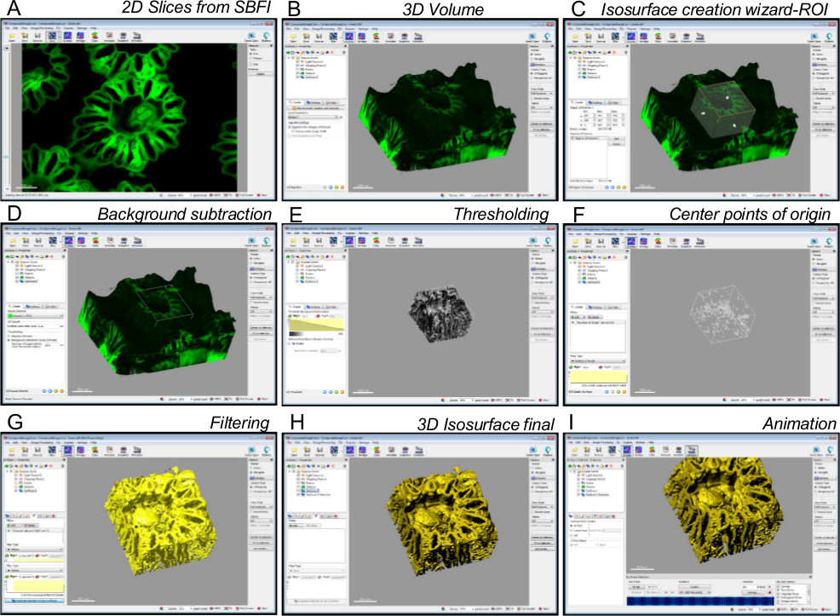Collapse the Surpass Scene tree node in panel B
Viewport: 840px width, 616px height.
click(x=289, y=58)
